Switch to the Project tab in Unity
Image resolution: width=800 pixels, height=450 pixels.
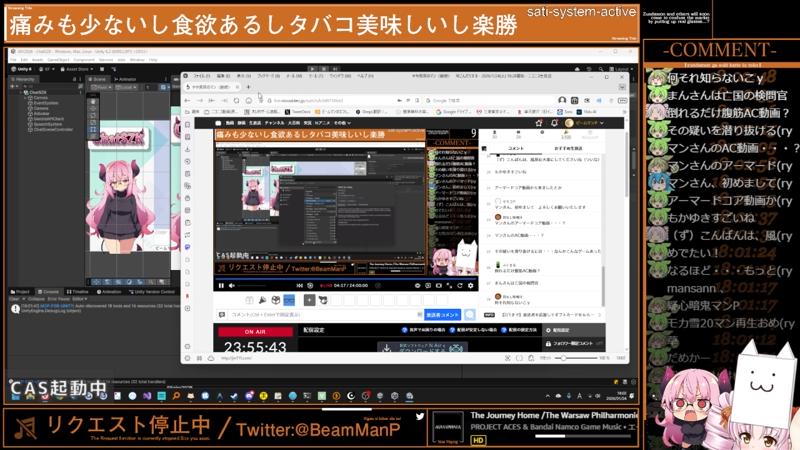(20, 292)
